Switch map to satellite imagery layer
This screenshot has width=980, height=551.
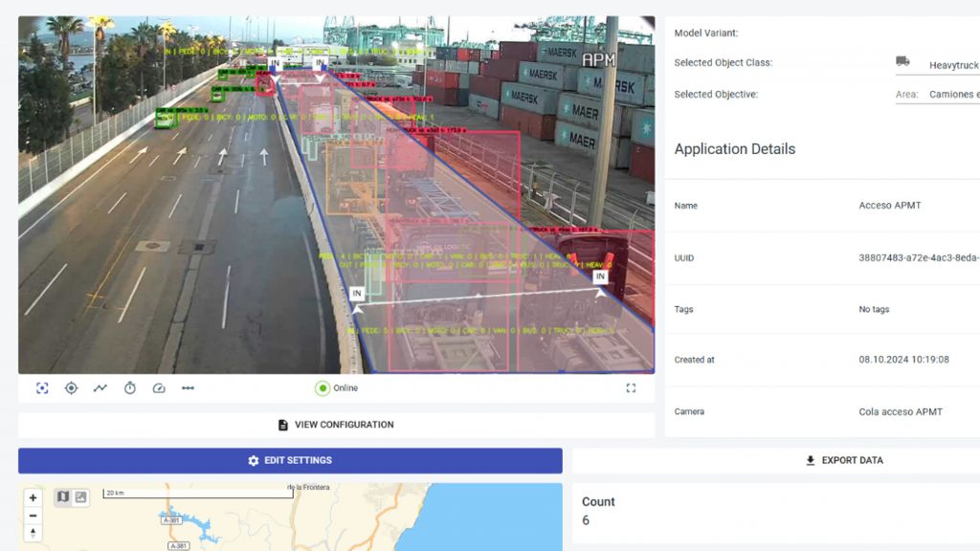point(80,497)
